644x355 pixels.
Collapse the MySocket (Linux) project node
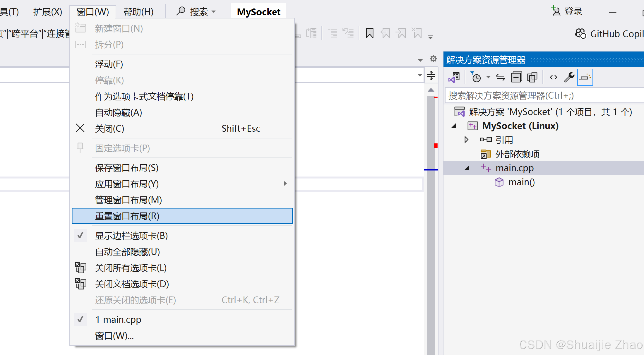point(454,126)
